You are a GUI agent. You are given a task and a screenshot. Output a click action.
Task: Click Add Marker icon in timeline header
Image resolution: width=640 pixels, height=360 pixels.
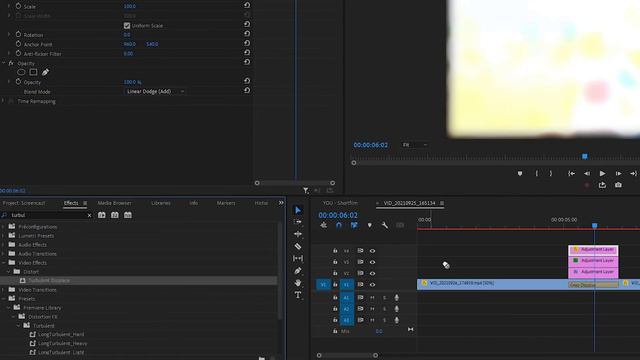[x=369, y=225]
